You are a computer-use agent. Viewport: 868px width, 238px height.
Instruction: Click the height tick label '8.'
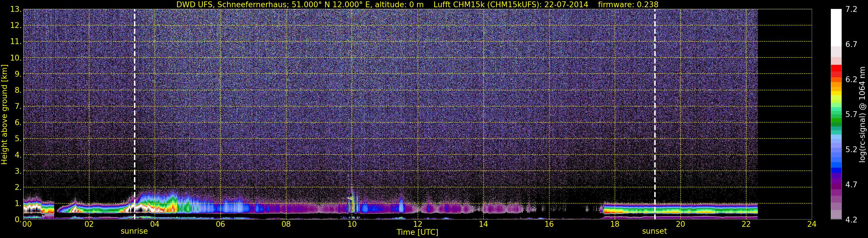tap(18, 90)
